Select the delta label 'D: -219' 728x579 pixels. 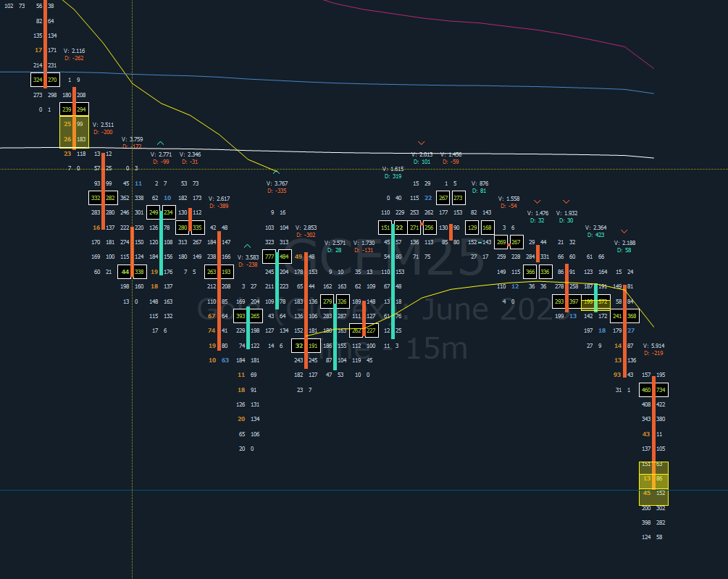pyautogui.click(x=653, y=353)
